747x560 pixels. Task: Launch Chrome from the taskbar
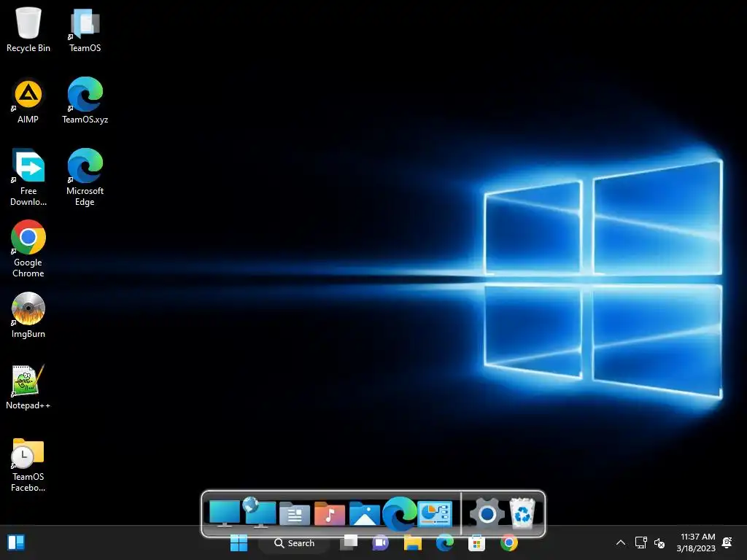pos(508,542)
